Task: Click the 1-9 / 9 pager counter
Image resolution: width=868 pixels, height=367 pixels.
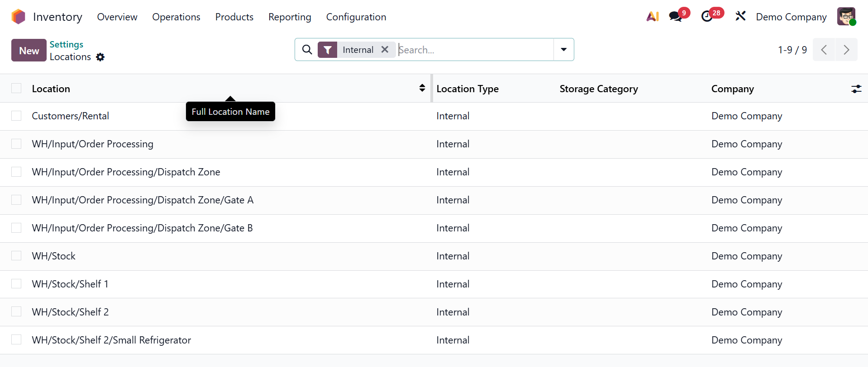Action: point(792,50)
